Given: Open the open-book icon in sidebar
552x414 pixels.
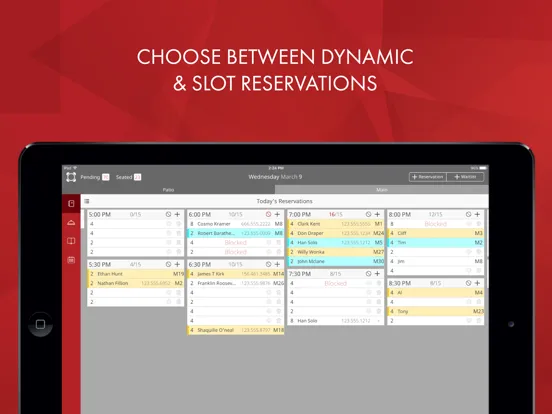Looking at the screenshot, I should (71, 241).
